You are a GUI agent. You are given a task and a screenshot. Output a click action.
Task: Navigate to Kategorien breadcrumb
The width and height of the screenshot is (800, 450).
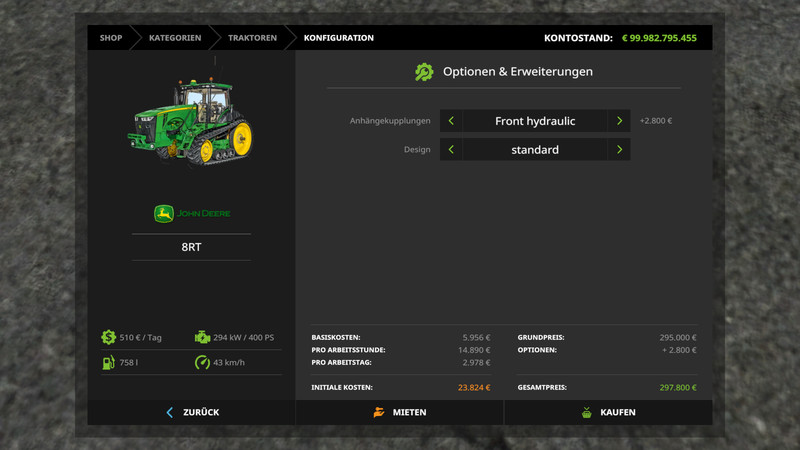(175, 38)
